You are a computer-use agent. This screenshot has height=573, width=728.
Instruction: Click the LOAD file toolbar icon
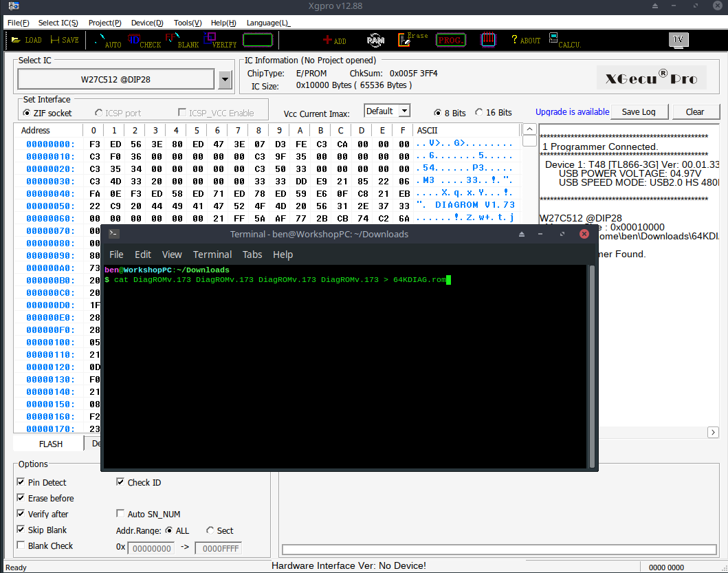(x=26, y=41)
